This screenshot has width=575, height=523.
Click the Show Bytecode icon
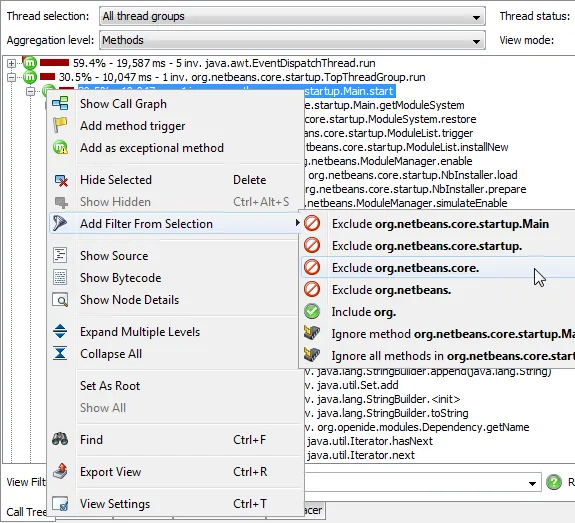click(x=60, y=278)
